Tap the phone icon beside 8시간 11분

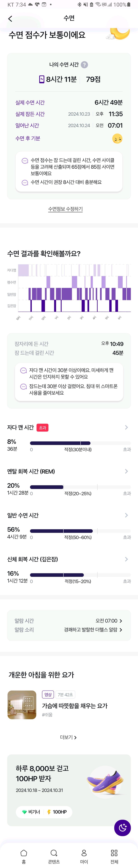tap(42, 79)
